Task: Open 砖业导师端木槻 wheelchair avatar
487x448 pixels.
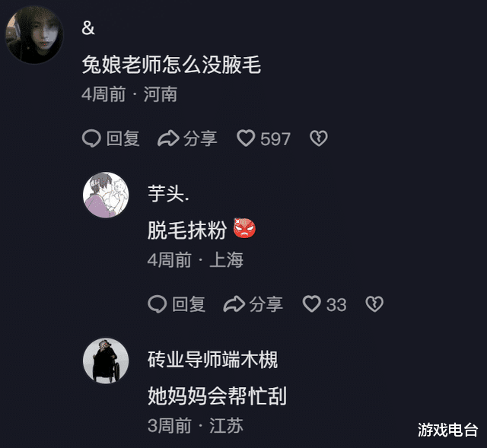Action: coord(106,361)
